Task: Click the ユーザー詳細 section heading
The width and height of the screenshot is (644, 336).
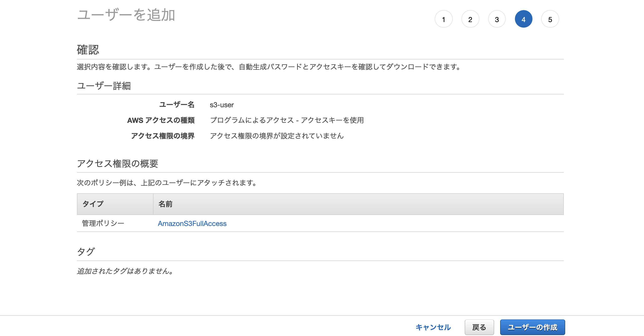Action: point(104,86)
